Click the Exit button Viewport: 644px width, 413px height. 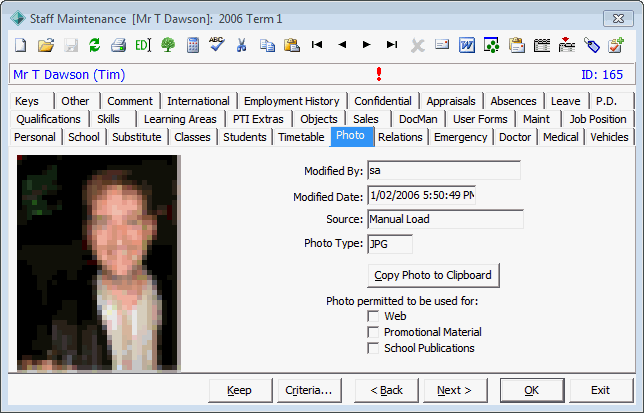point(601,390)
